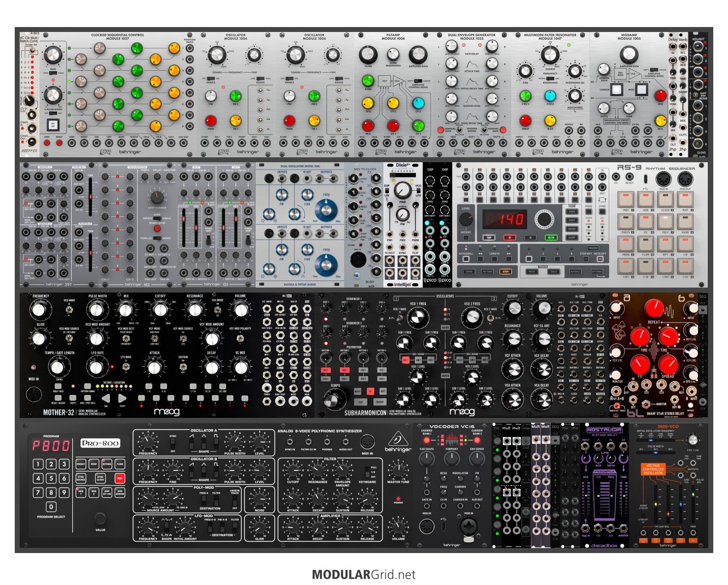Click number 0 on the Pro-800 keypad
The height and width of the screenshot is (585, 728).
[x=51, y=507]
